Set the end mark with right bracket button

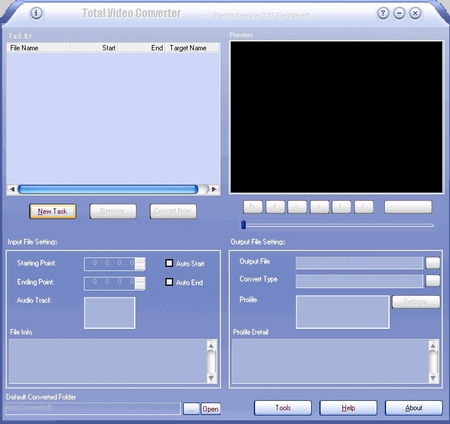click(364, 207)
